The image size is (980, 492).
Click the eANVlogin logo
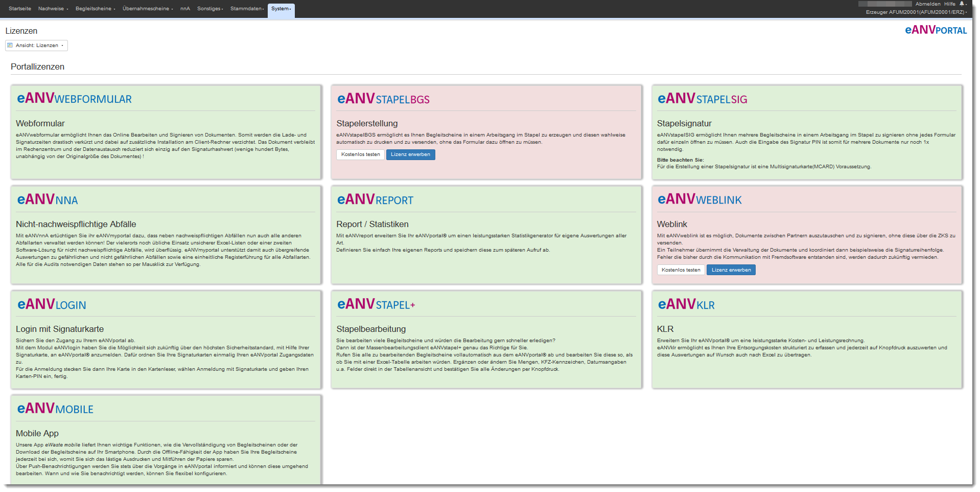52,304
